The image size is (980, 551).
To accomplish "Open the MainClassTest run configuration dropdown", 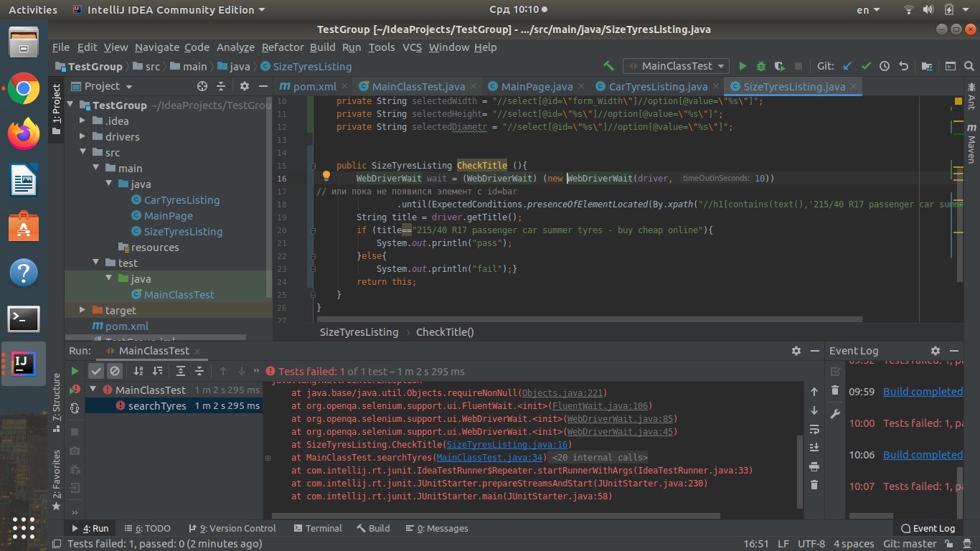I will click(676, 66).
